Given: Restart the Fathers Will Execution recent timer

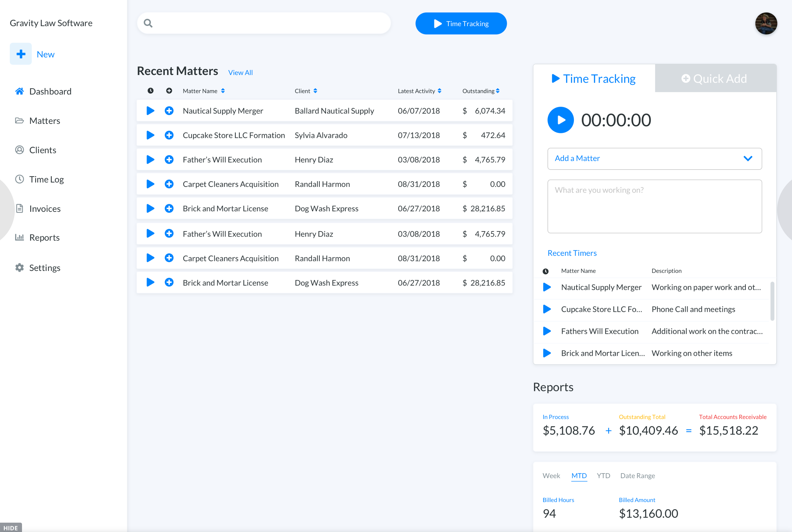Looking at the screenshot, I should click(547, 331).
